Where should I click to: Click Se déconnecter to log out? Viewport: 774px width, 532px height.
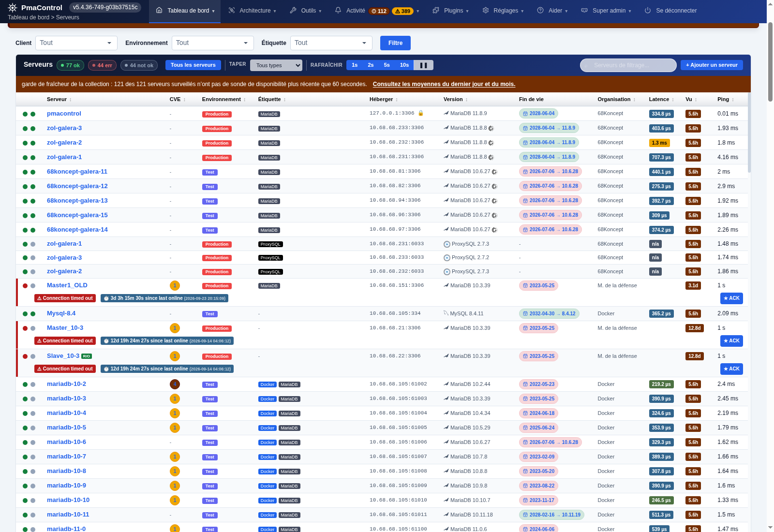(x=670, y=11)
